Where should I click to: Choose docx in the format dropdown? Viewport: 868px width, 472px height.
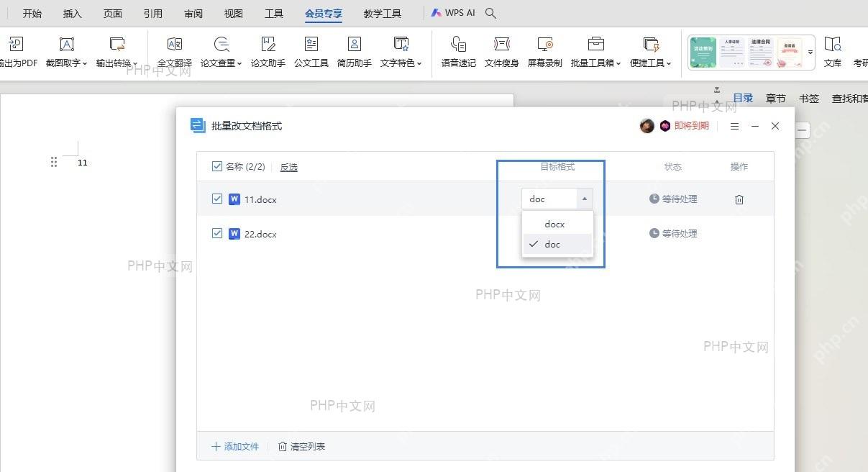click(x=557, y=224)
